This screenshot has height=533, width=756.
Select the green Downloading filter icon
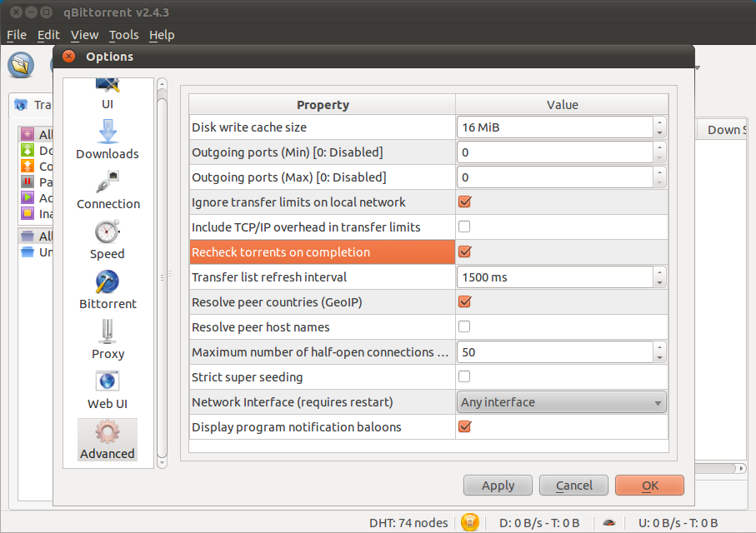pyautogui.click(x=28, y=150)
